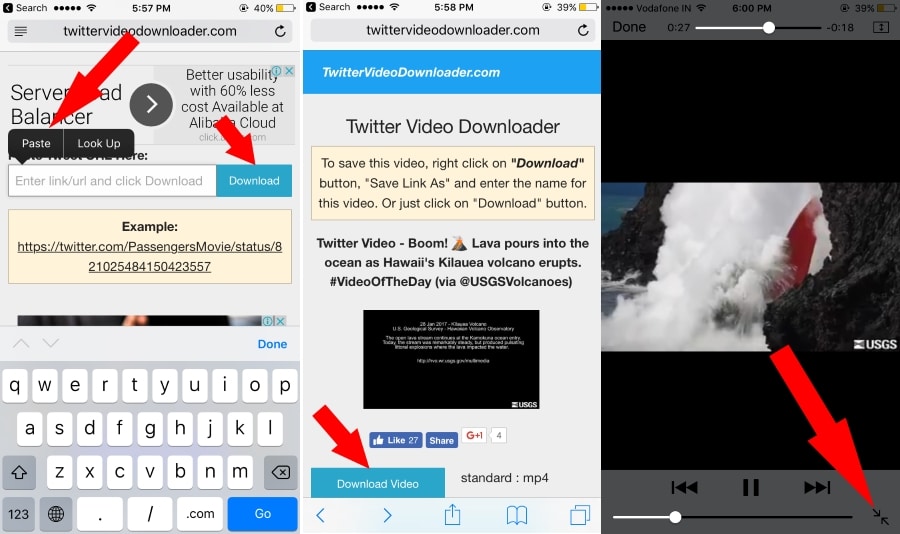Open the Alibaba Cloud ad arrow button

point(151,105)
